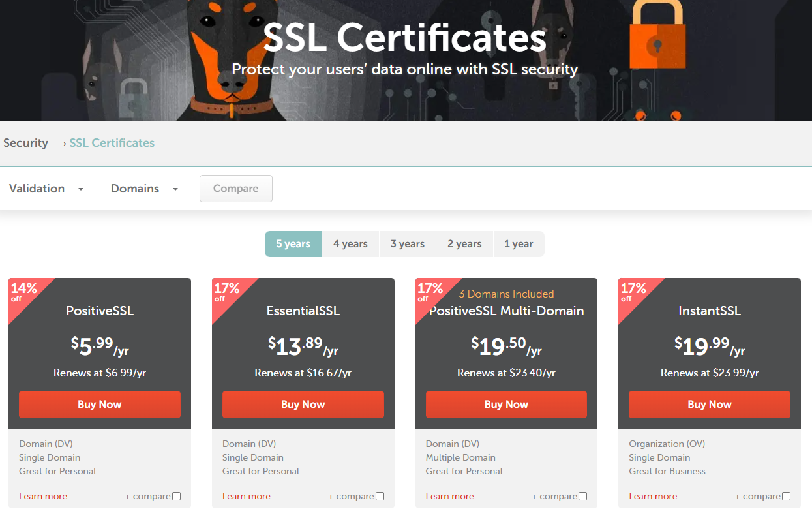Enable compare for PositiveSSL Multi-Domain
The image size is (812, 522).
[582, 496]
